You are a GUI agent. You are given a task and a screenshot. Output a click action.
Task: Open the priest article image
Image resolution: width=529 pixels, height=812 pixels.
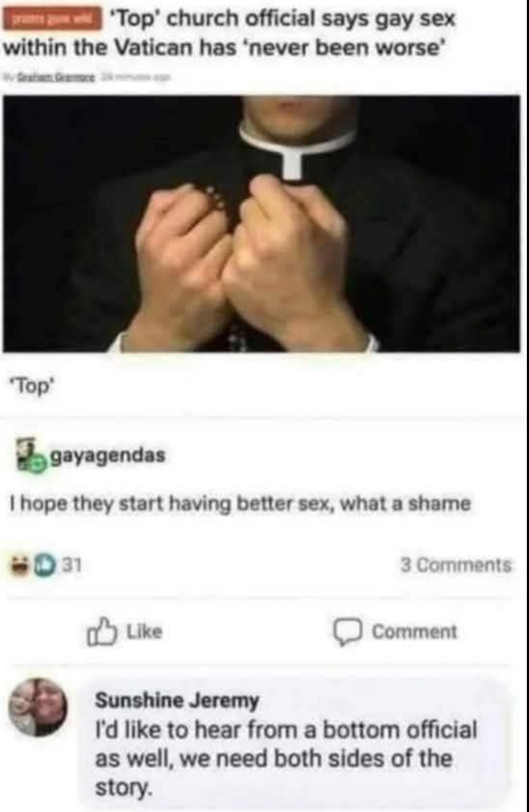[261, 224]
